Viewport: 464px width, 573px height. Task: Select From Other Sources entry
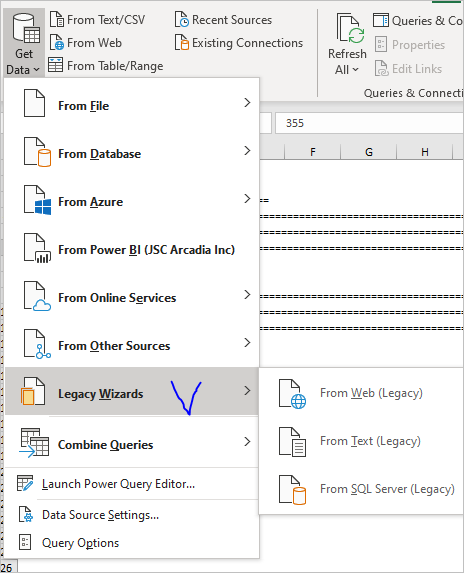(132, 344)
